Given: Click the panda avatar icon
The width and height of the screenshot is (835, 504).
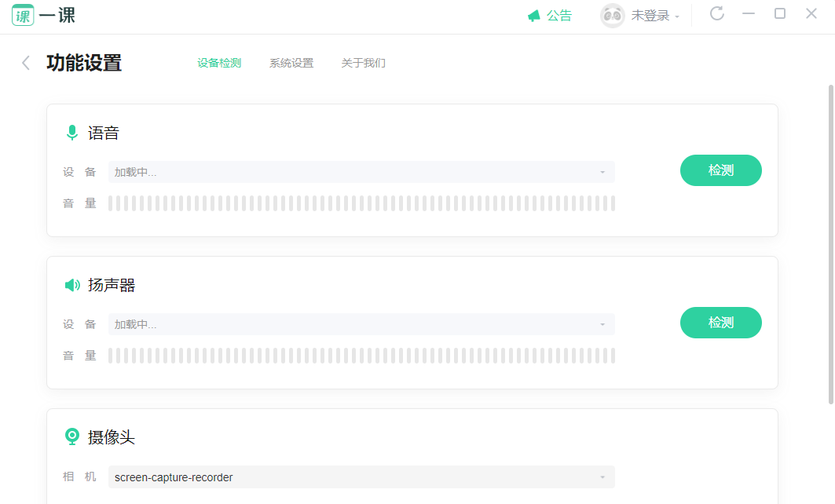Looking at the screenshot, I should 612,16.
